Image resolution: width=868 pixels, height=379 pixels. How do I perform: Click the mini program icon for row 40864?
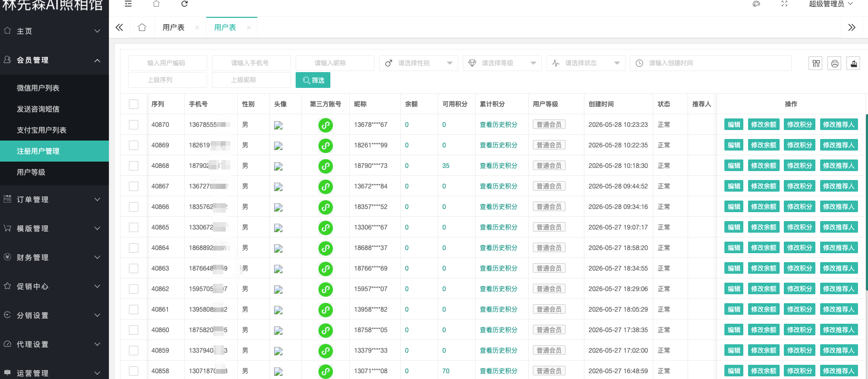pos(326,248)
